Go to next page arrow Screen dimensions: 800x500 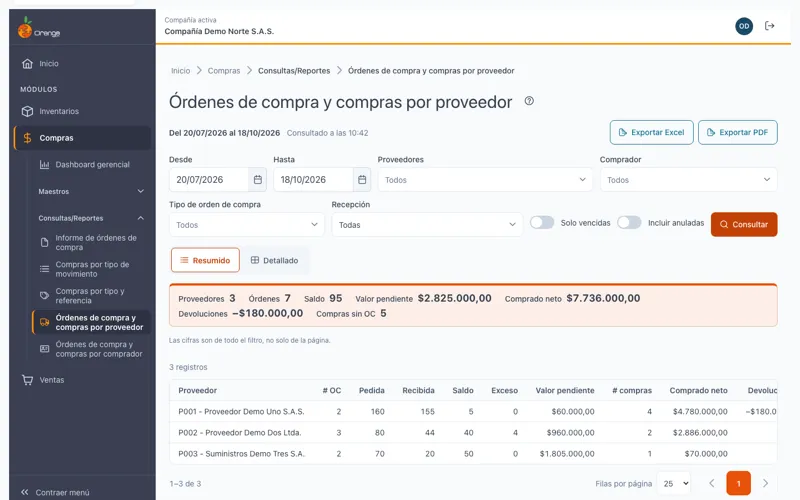pos(765,483)
